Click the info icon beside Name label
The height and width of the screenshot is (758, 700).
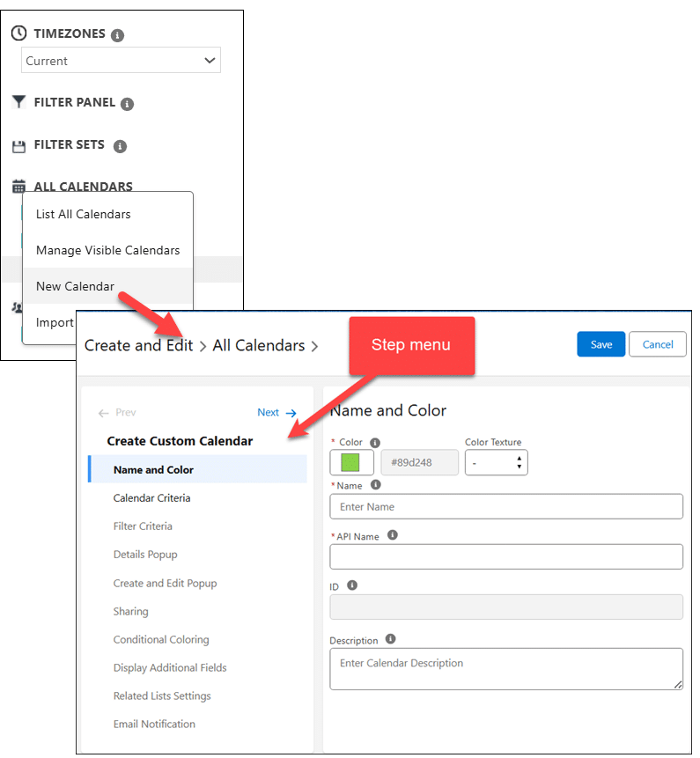(376, 485)
